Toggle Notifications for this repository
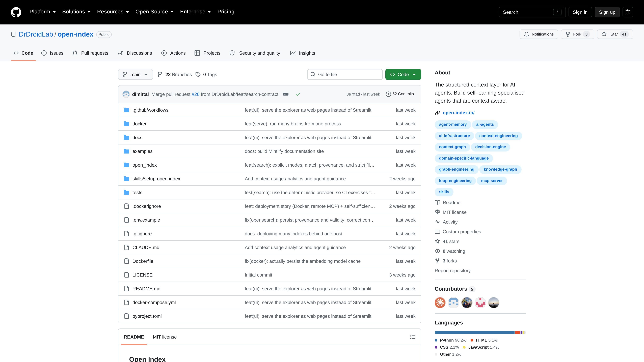The height and width of the screenshot is (362, 644). 539,34
